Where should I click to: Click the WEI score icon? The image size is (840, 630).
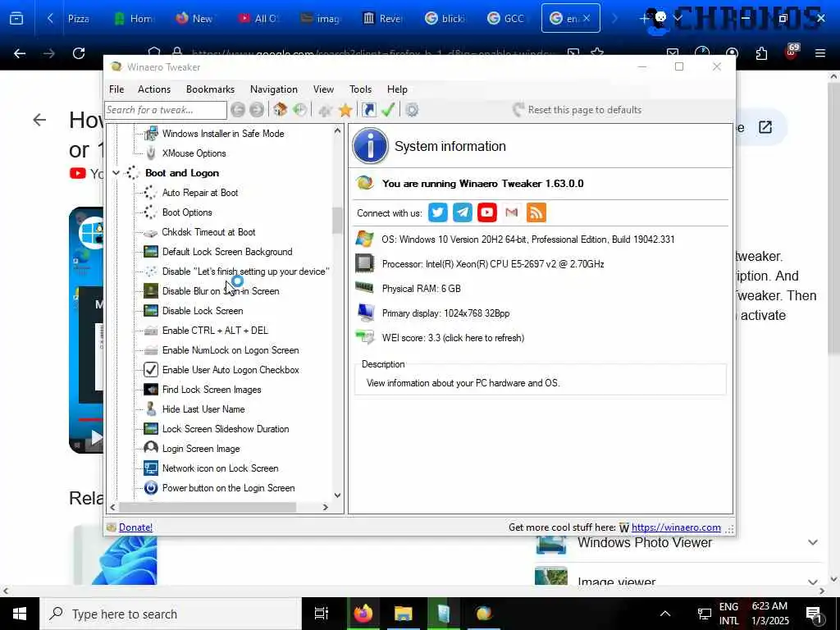[365, 337]
